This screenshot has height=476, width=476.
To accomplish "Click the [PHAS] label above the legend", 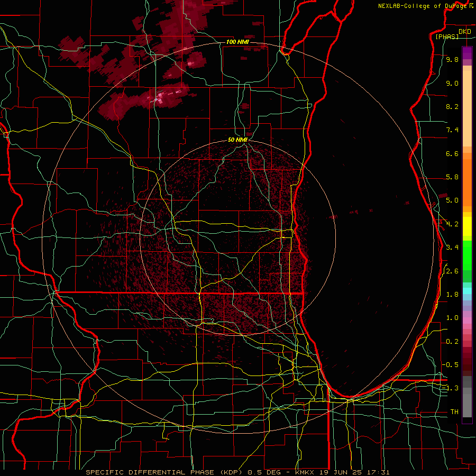I will tap(446, 36).
